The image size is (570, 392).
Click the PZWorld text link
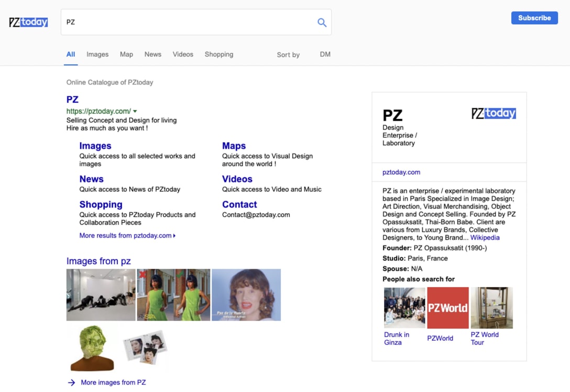pos(440,339)
